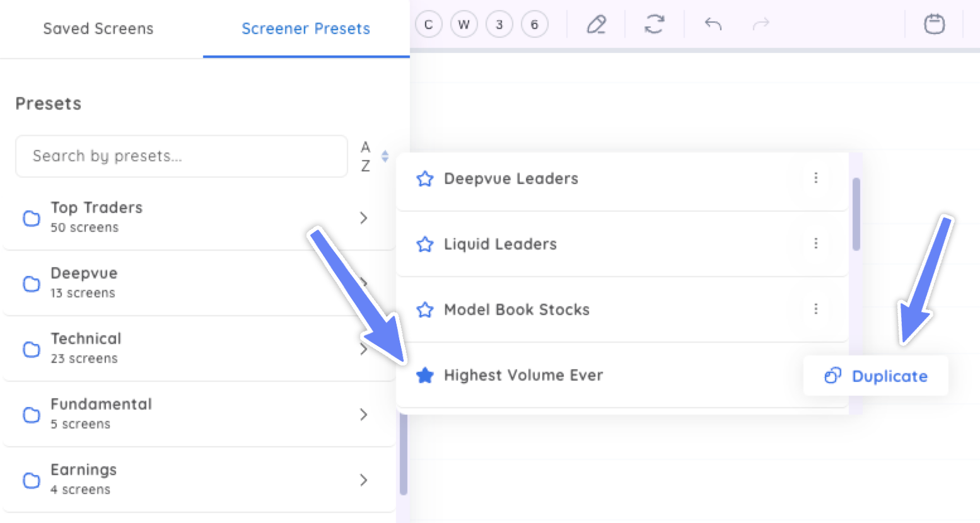Favorite the Deepvue Leaders preset star
The width and height of the screenshot is (980, 523).
coord(425,179)
